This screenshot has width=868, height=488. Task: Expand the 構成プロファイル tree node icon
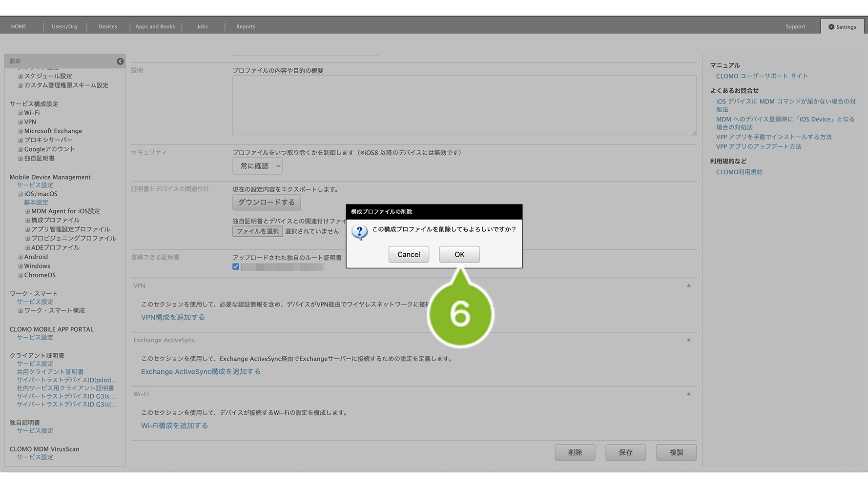tap(27, 221)
